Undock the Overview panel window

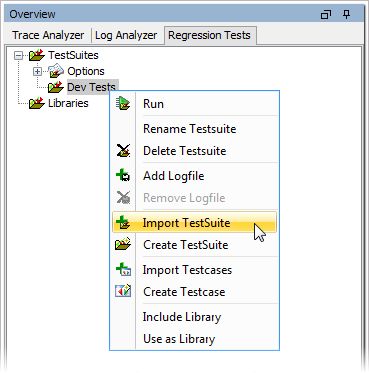click(326, 15)
